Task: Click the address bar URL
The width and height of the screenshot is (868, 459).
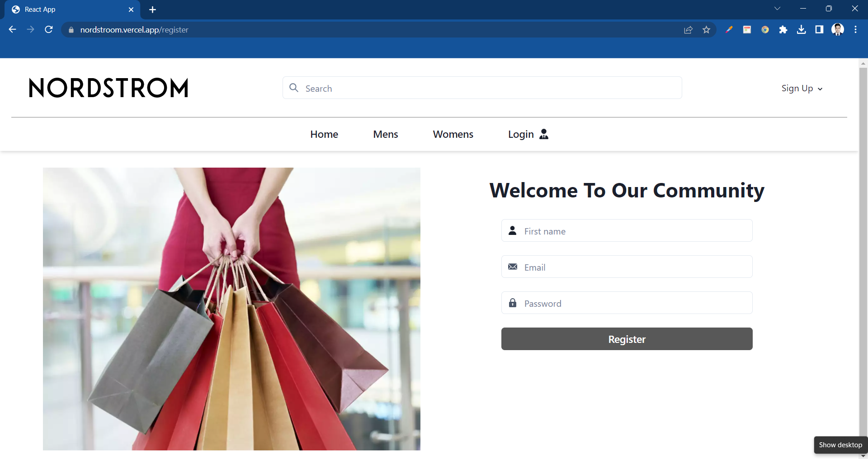Action: point(134,30)
